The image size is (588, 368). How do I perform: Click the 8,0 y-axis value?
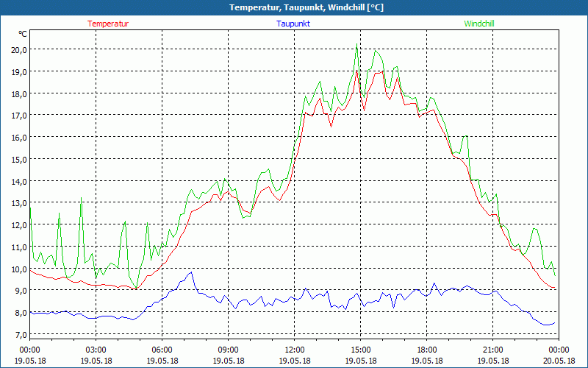(x=21, y=312)
